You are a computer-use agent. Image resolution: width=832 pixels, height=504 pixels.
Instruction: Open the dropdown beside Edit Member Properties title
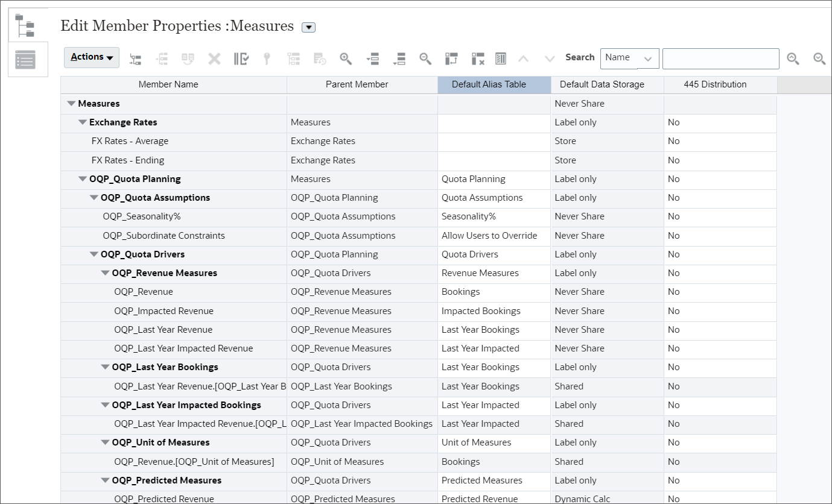(308, 27)
